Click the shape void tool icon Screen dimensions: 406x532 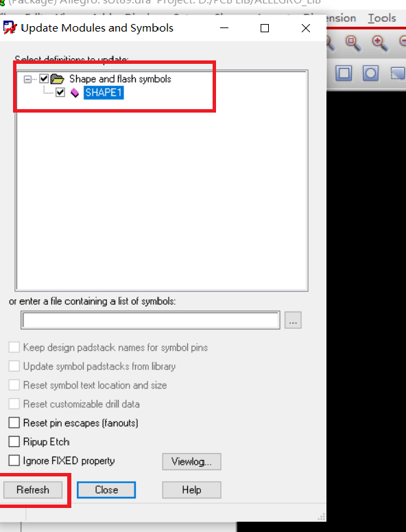(398, 73)
